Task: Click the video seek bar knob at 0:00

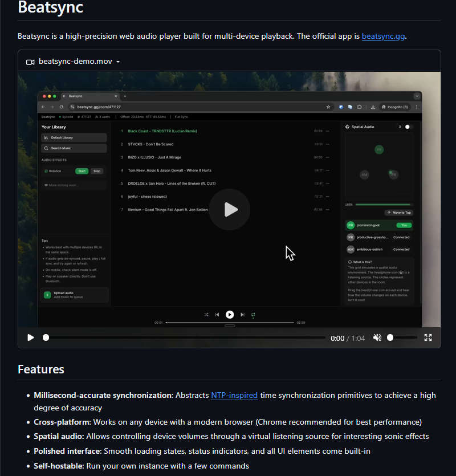Action: click(x=46, y=337)
